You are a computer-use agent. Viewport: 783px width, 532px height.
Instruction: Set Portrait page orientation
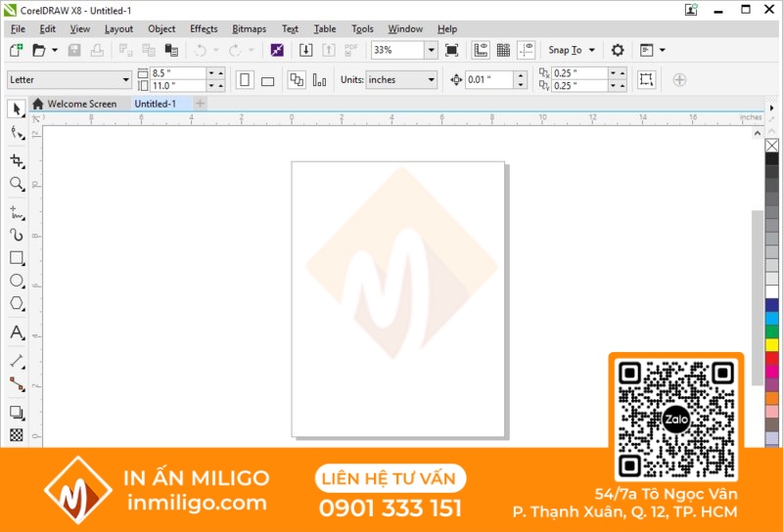(245, 80)
